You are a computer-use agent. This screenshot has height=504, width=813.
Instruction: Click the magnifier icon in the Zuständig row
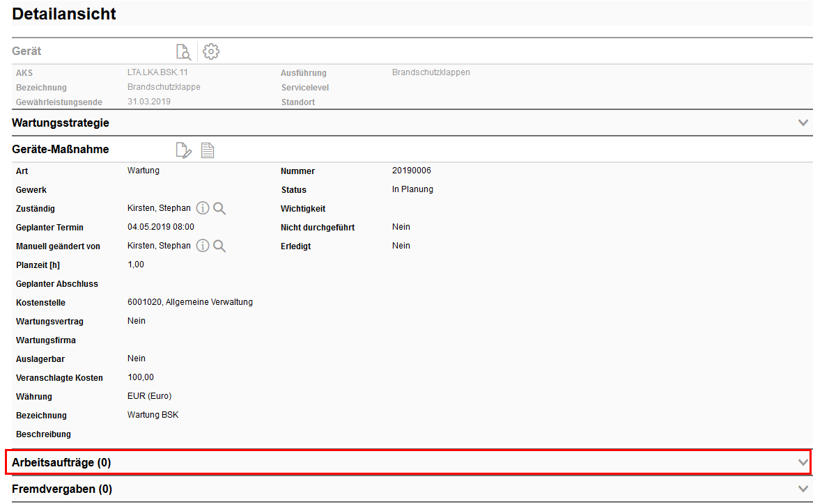(x=219, y=208)
